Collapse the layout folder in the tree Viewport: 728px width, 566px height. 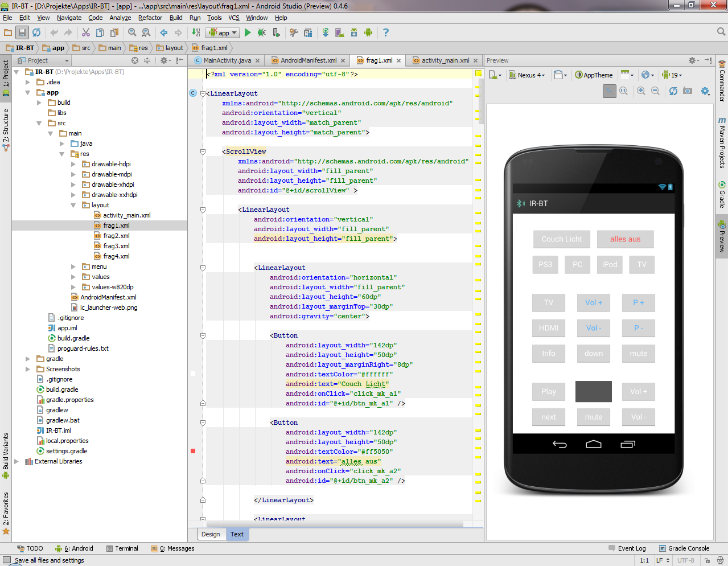click(73, 205)
